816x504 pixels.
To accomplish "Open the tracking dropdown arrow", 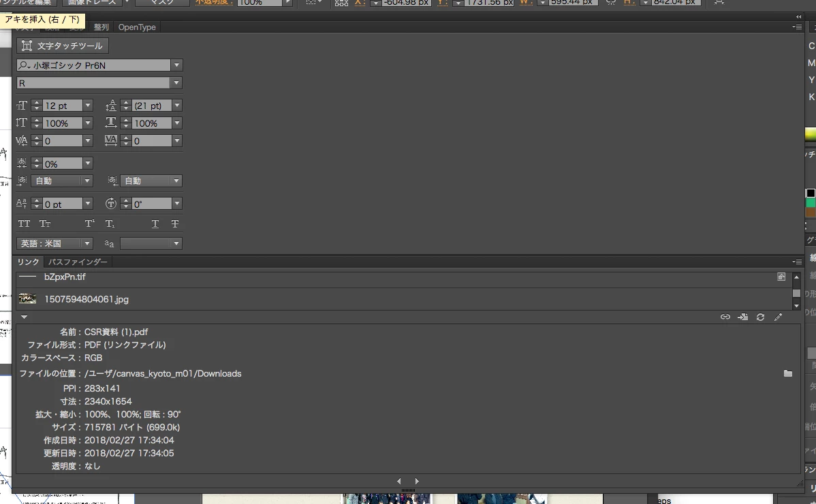I will [x=177, y=141].
